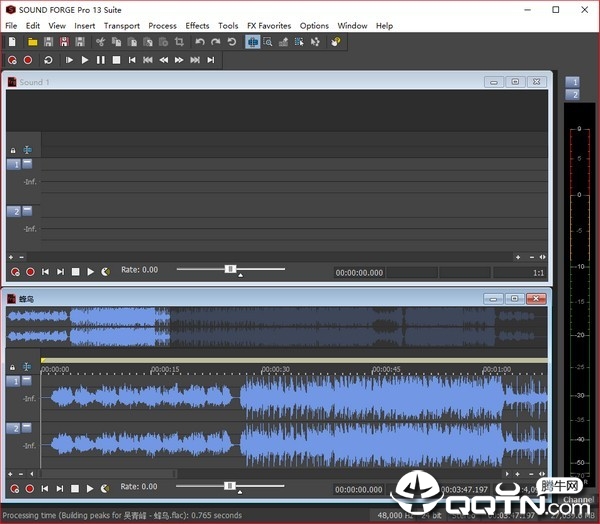Click position field 00:00:00.000 in Sound 1

(359, 273)
